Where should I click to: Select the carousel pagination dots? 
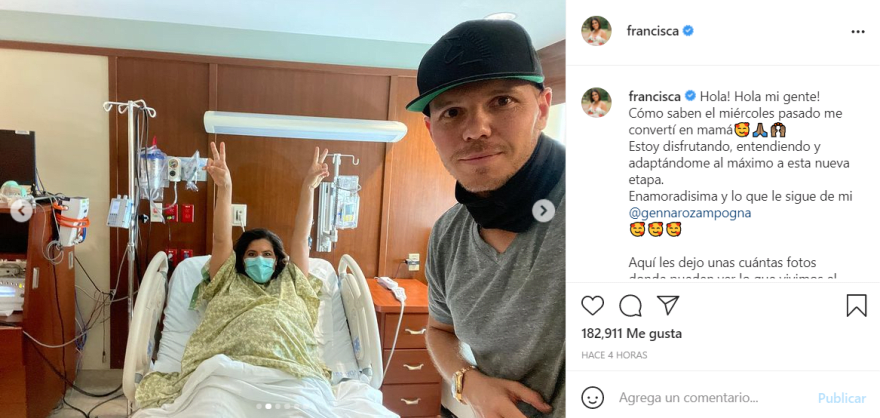point(279,406)
